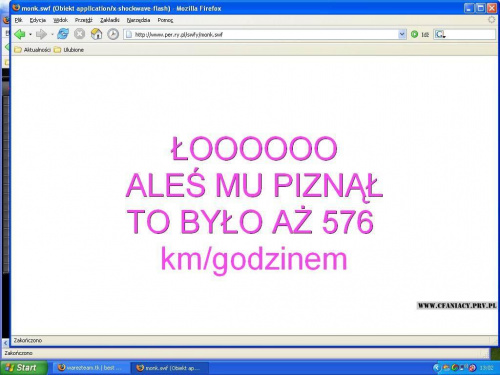
Task: Open the Ulubione bookmarks folder
Action: [69, 50]
